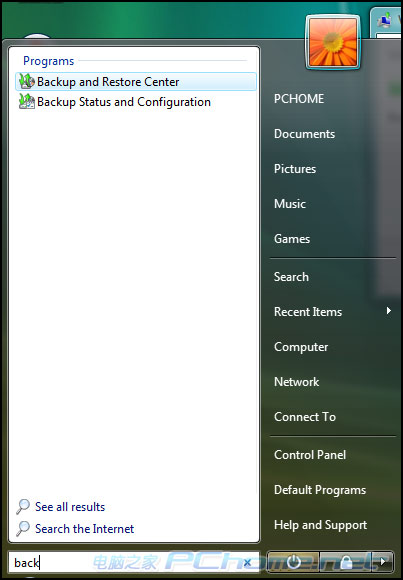The image size is (403, 580).
Task: Open Default Programs
Action: pyautogui.click(x=320, y=490)
